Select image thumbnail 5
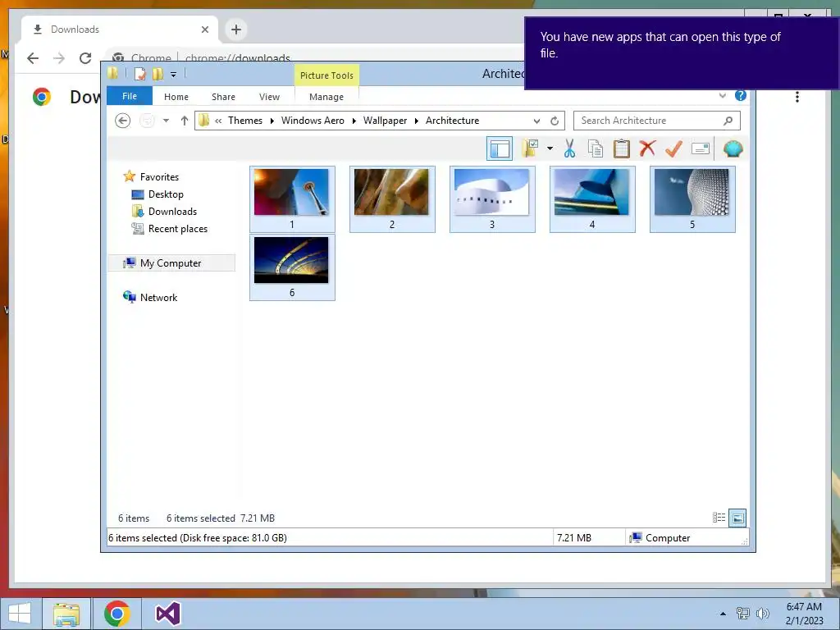This screenshot has width=840, height=630. [692, 199]
